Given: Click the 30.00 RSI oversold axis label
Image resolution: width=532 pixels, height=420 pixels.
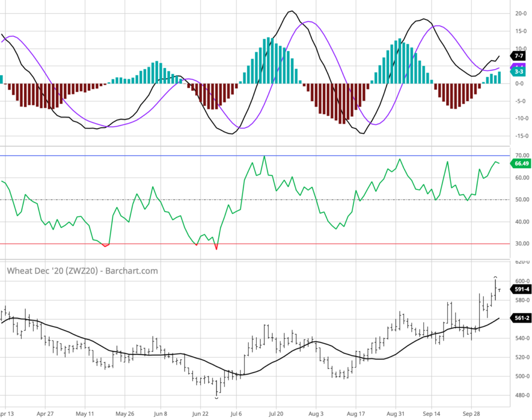Looking at the screenshot, I should pos(521,244).
